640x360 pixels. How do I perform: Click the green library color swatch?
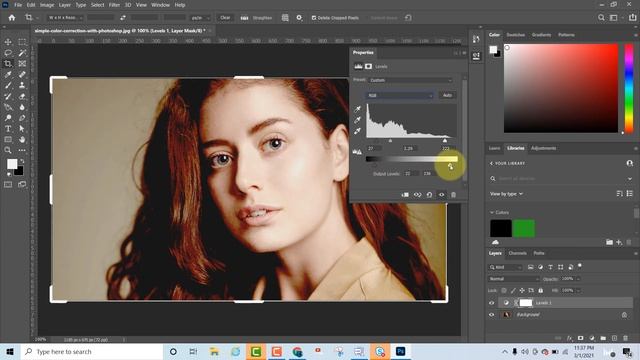[x=524, y=228]
